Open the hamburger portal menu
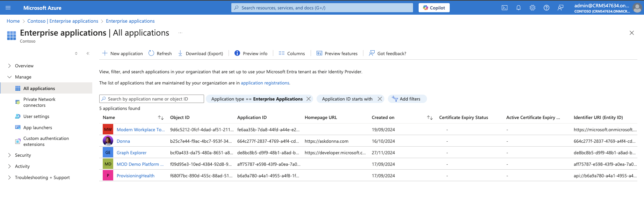This screenshot has height=200, width=644. tap(8, 8)
